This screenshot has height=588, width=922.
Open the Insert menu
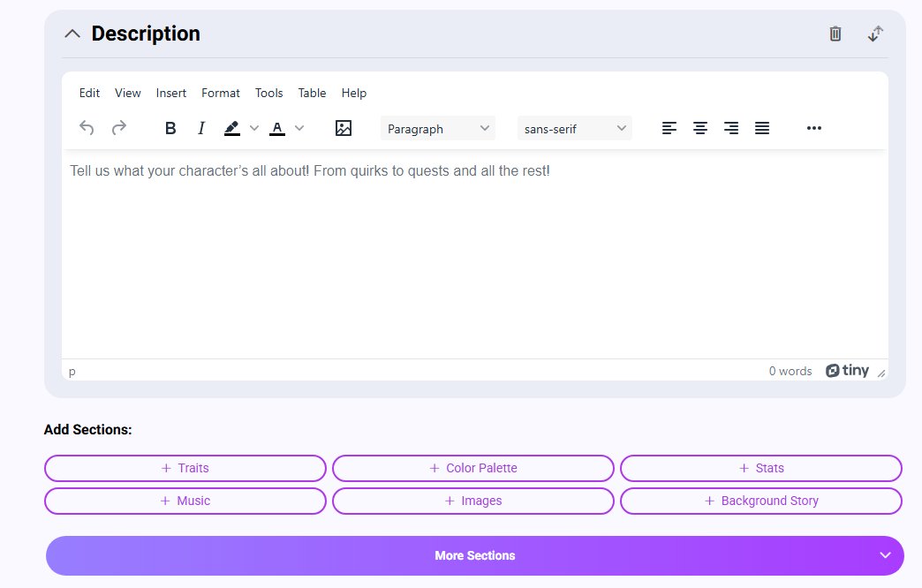click(171, 93)
